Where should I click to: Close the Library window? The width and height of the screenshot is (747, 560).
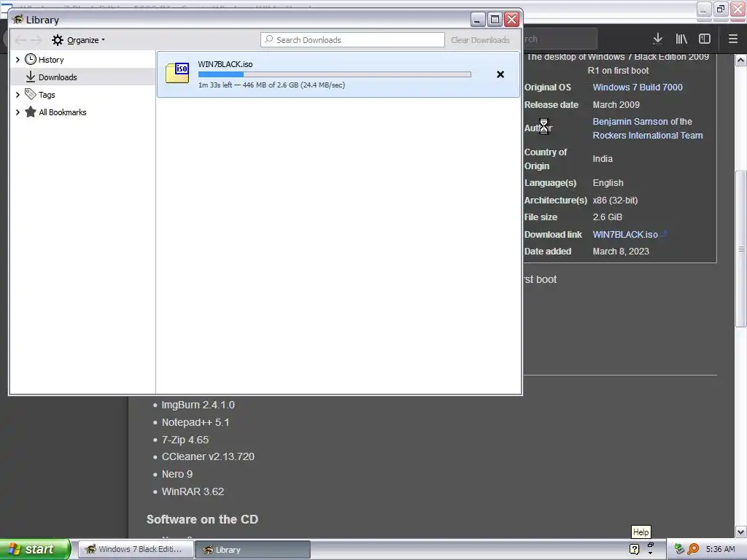pos(512,19)
